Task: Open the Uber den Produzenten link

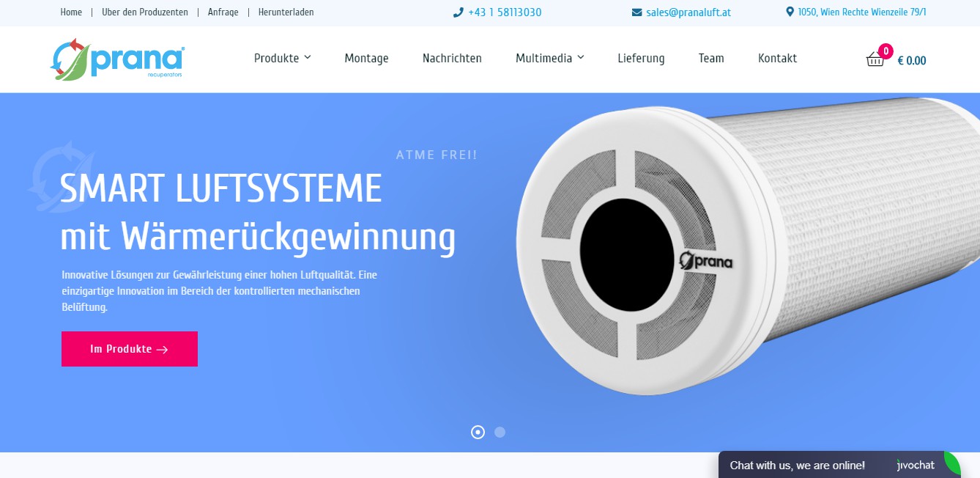Action: tap(145, 12)
